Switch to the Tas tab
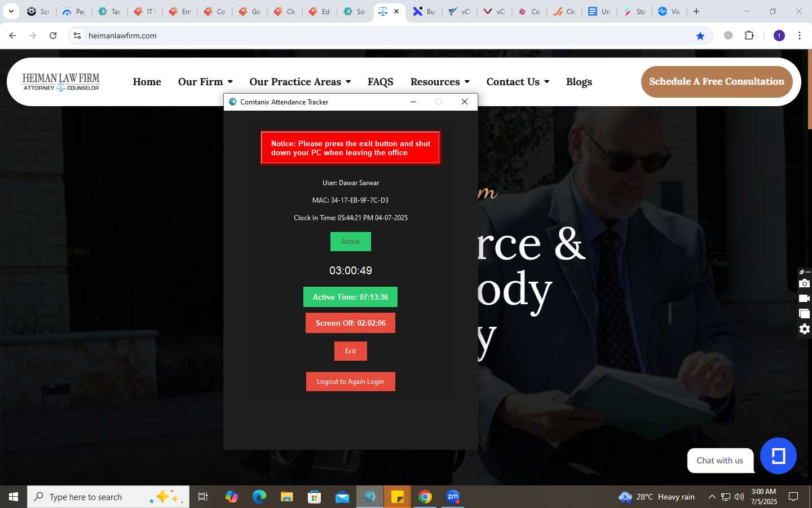 pos(109,11)
